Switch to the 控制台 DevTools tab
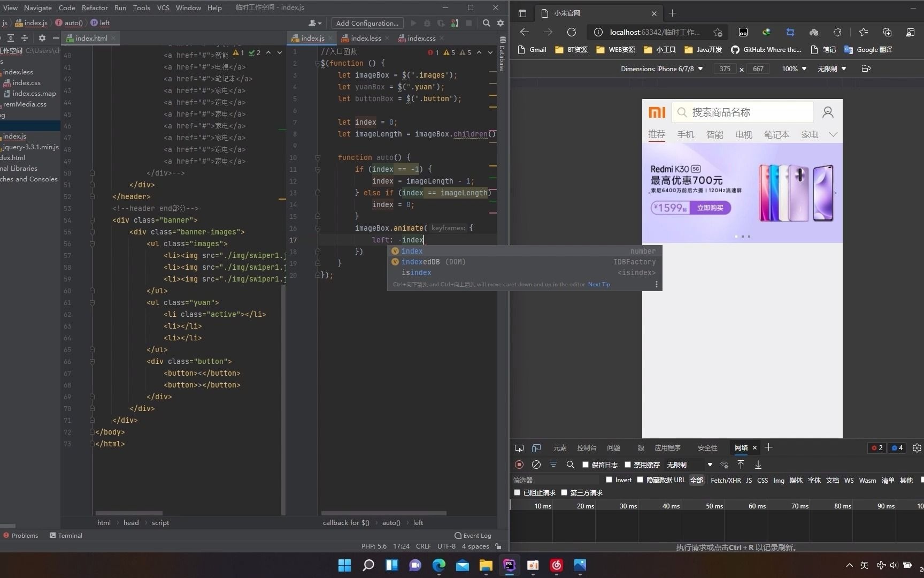The height and width of the screenshot is (578, 924). pyautogui.click(x=587, y=448)
